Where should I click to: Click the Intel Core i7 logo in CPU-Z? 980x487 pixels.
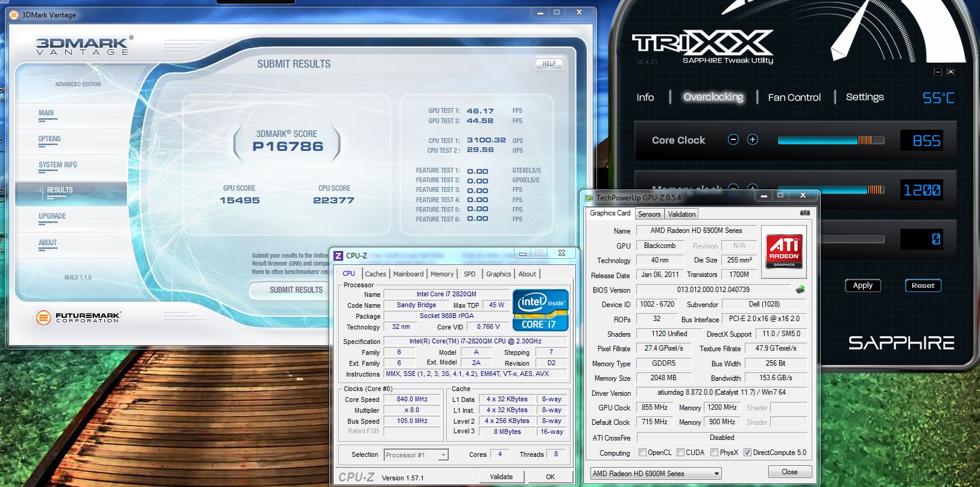[540, 310]
